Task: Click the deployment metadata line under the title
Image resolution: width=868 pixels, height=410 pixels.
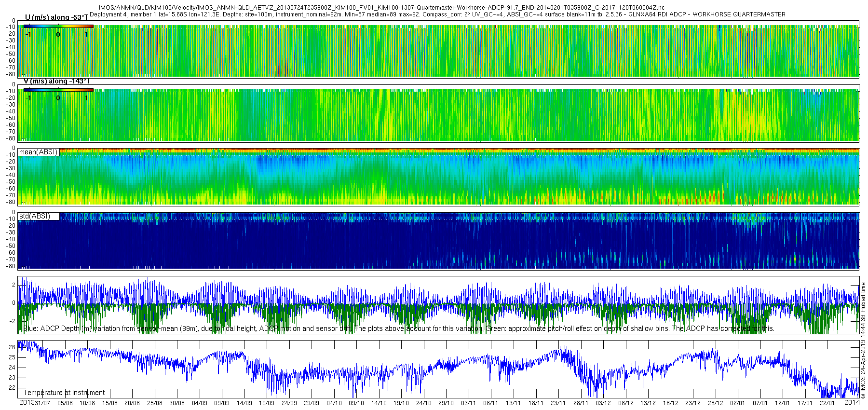Action: click(437, 14)
